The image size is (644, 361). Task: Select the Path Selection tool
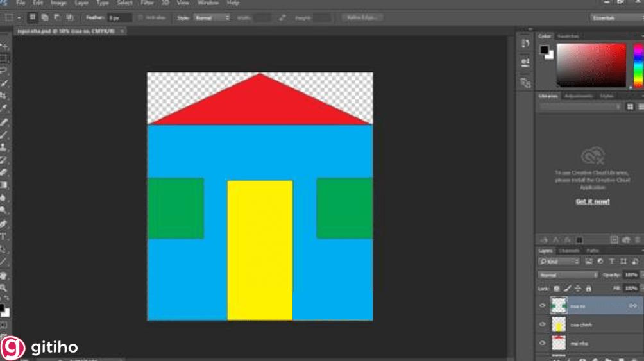[x=4, y=249]
